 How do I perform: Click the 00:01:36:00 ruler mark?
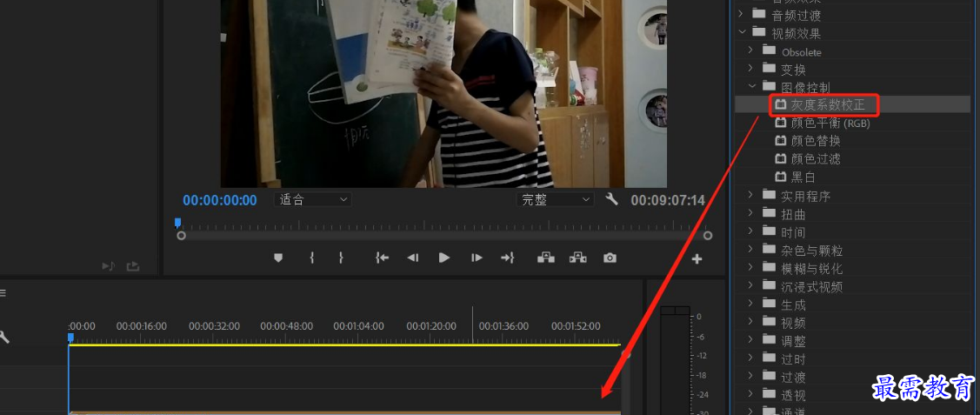coord(503,326)
